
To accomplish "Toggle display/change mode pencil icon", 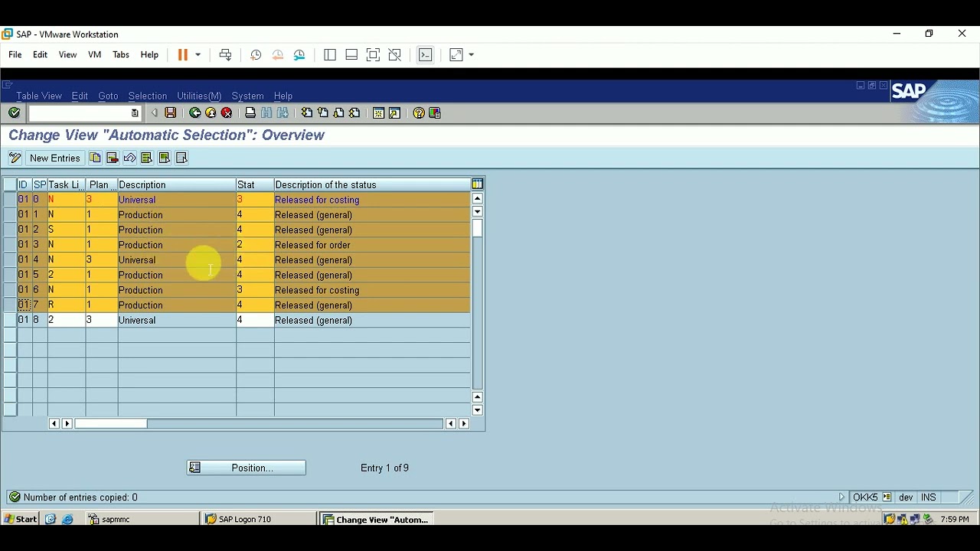I will point(15,158).
